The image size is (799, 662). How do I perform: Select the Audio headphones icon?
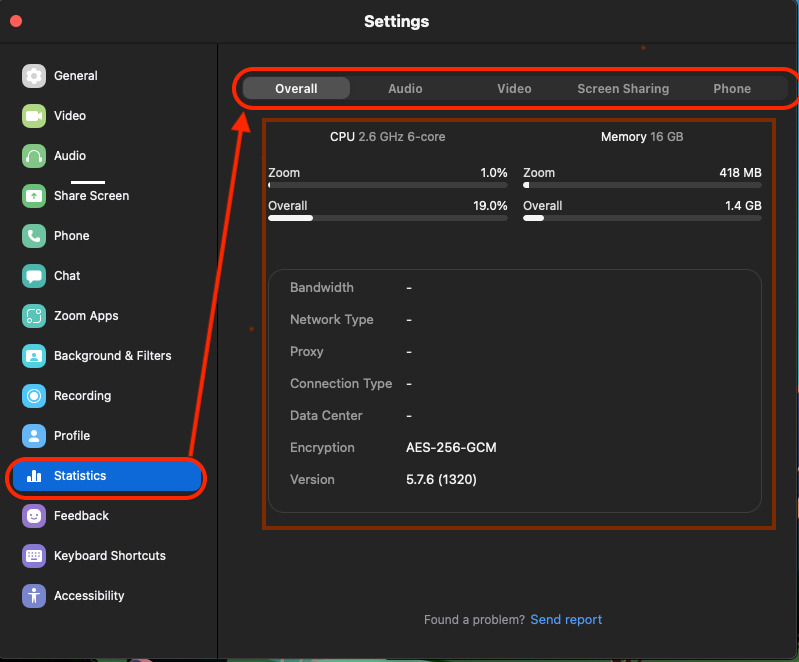35,156
